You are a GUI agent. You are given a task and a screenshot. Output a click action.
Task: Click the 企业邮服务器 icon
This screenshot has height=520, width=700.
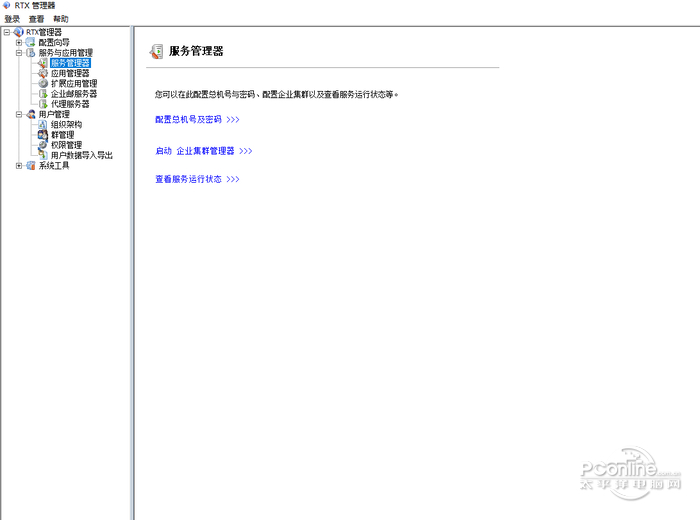[x=43, y=94]
